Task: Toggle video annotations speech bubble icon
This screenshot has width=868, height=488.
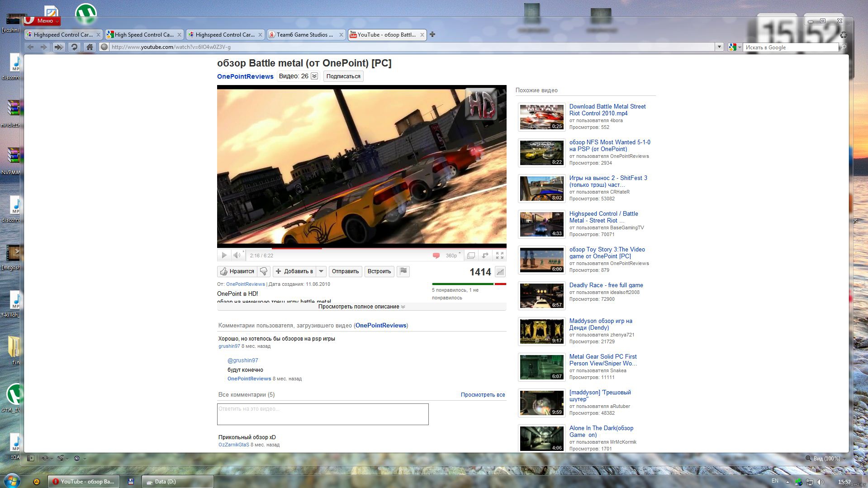Action: click(x=436, y=256)
